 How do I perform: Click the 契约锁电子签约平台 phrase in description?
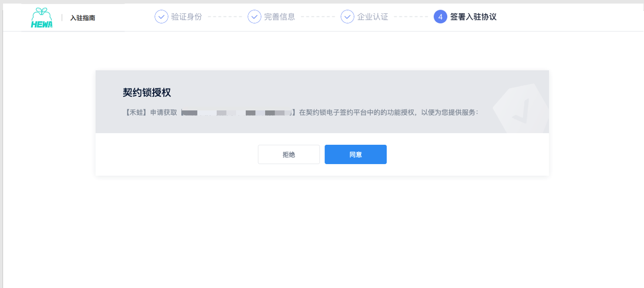(x=333, y=112)
